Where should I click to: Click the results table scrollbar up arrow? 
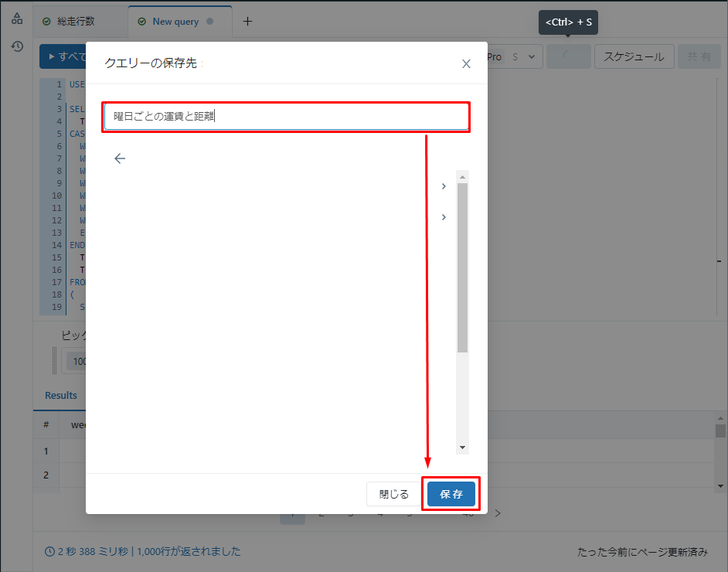[720, 418]
